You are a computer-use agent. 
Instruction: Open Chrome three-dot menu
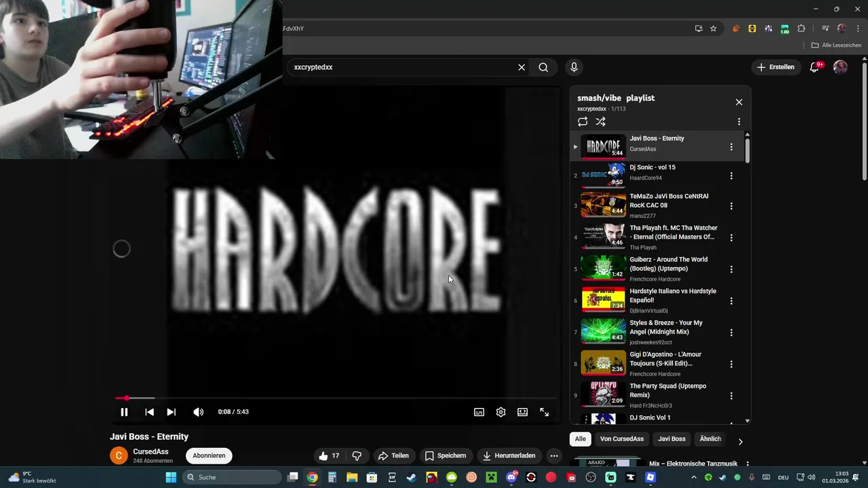[859, 28]
